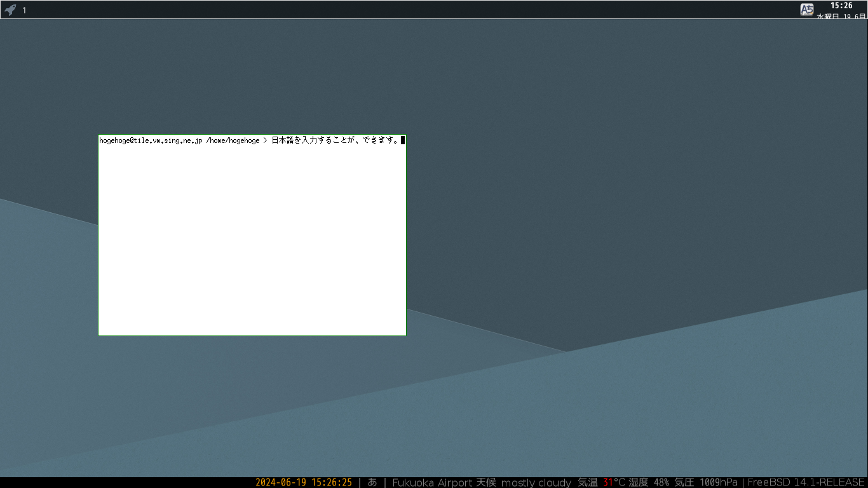This screenshot has width=868, height=488.
Task: Click the 2024-06-19 15:26:25 status timestamp
Action: [304, 482]
